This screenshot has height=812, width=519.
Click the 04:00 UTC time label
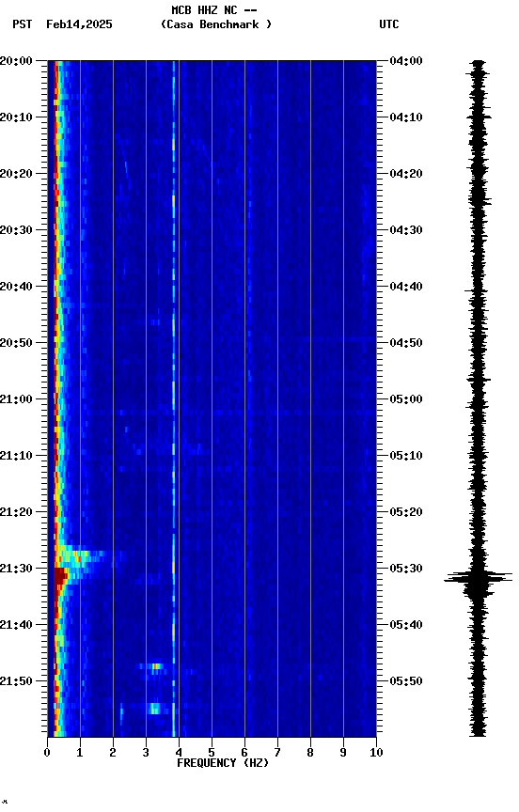(x=406, y=61)
